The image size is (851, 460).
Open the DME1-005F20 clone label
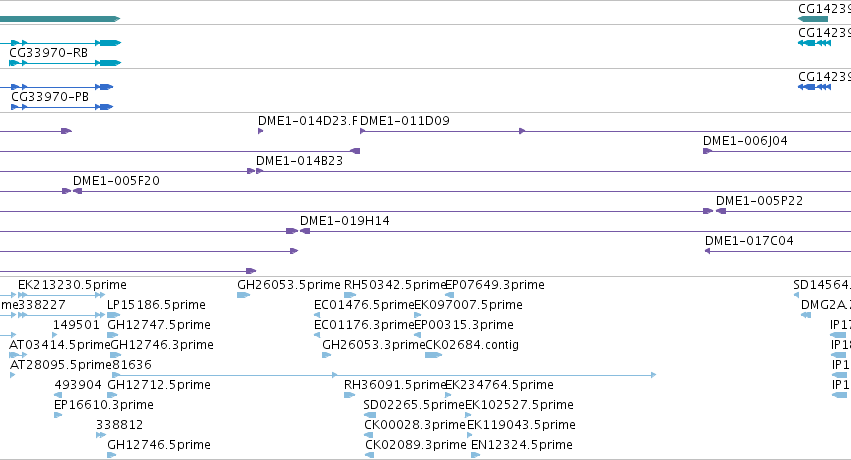116,181
